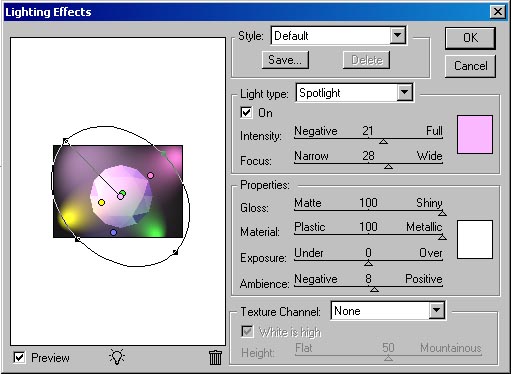Screen dimensions: 511x374
Task: Uncheck the light On checkbox
Action: 246,113
